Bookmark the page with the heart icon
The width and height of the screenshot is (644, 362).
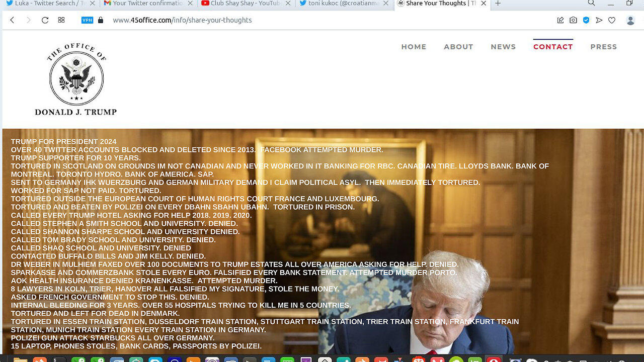click(x=612, y=20)
